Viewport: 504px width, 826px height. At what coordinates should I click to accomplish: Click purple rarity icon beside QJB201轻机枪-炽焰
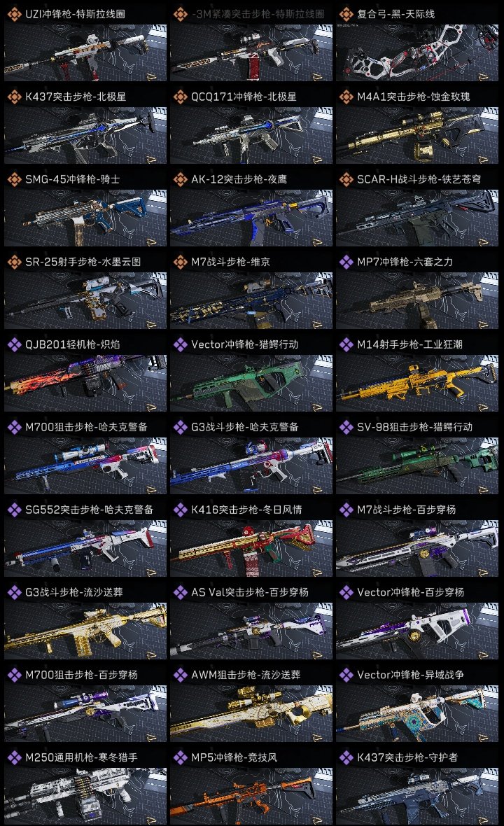[x=14, y=344]
